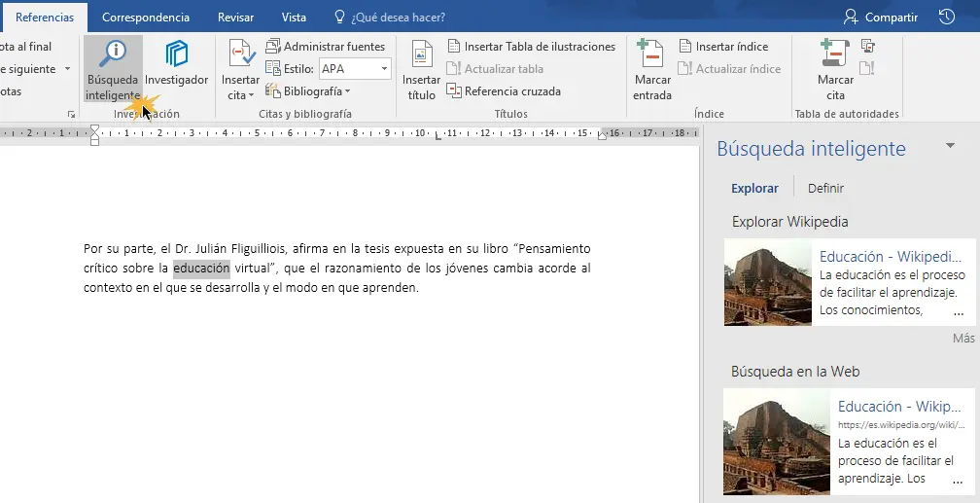Click the Búsqueda en la Web heading

tap(795, 372)
